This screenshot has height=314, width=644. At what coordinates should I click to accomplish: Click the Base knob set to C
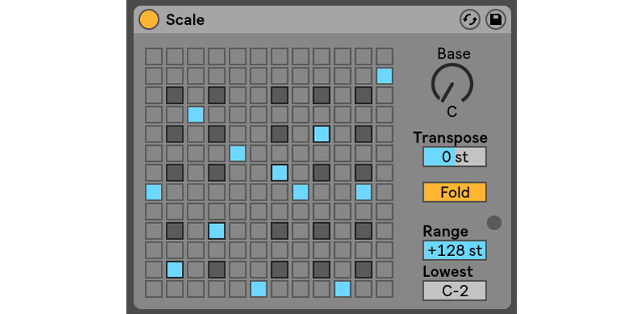(x=452, y=85)
